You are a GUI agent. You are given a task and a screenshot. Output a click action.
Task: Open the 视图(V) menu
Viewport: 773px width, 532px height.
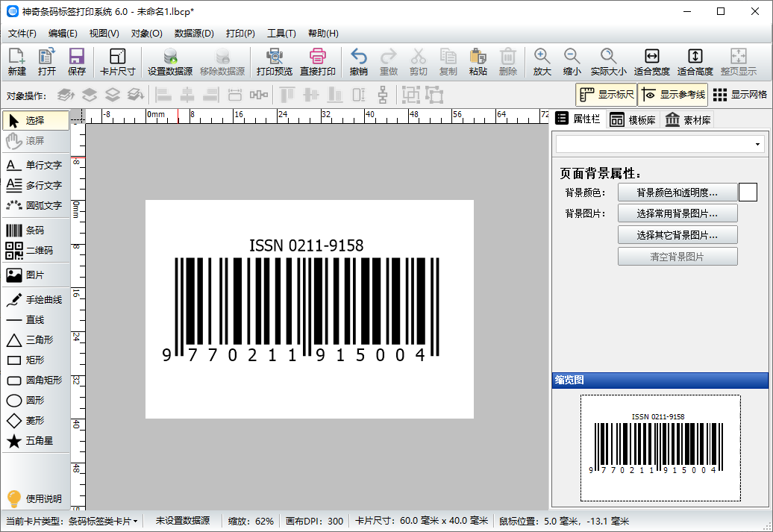(104, 34)
